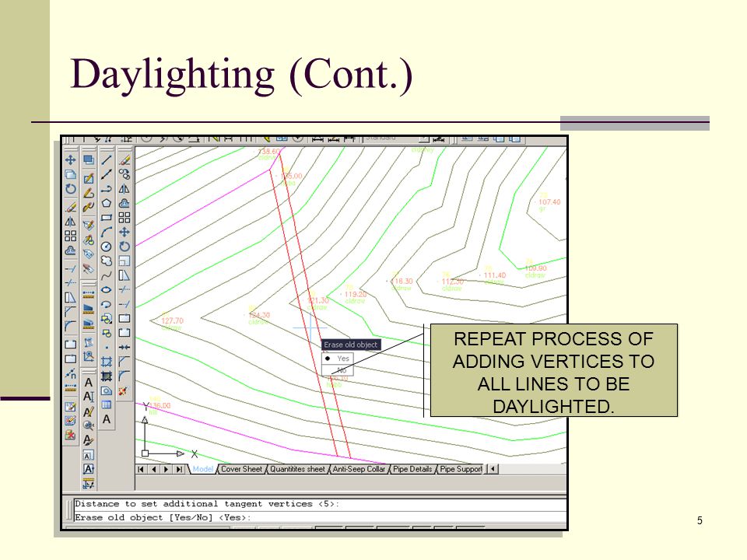Click the 107.40 elevation label
Image resolution: width=747 pixels, height=560 pixels.
(x=549, y=202)
